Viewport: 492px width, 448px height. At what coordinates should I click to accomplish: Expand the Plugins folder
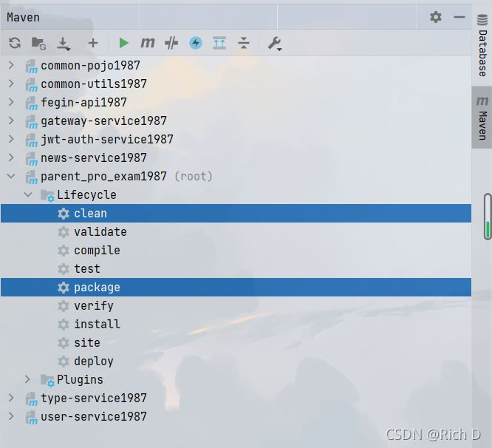[x=27, y=379]
